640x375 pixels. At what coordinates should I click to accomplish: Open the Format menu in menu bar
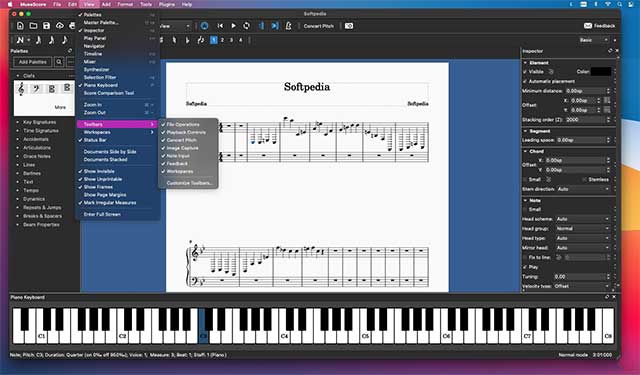pos(125,4)
